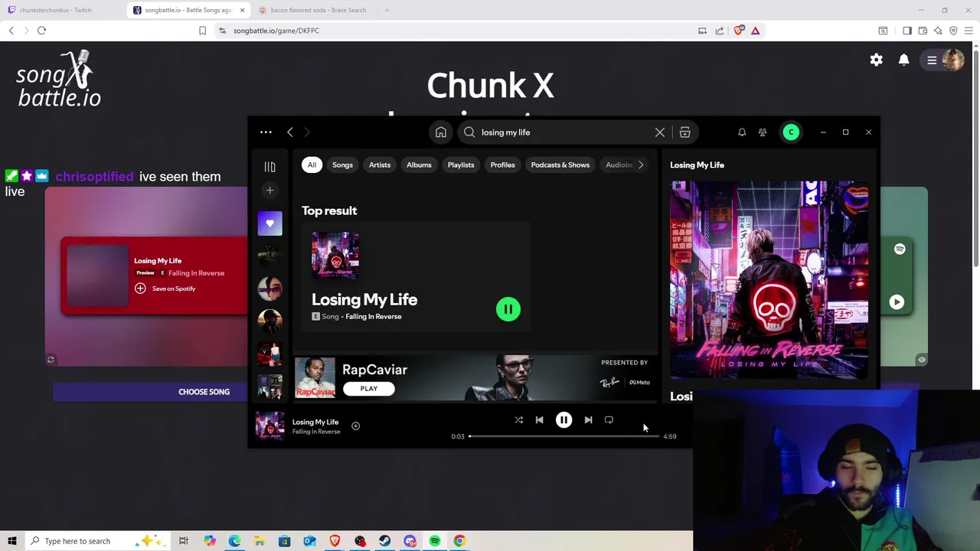
Task: Seek along the Spotify progress bar
Action: point(563,436)
